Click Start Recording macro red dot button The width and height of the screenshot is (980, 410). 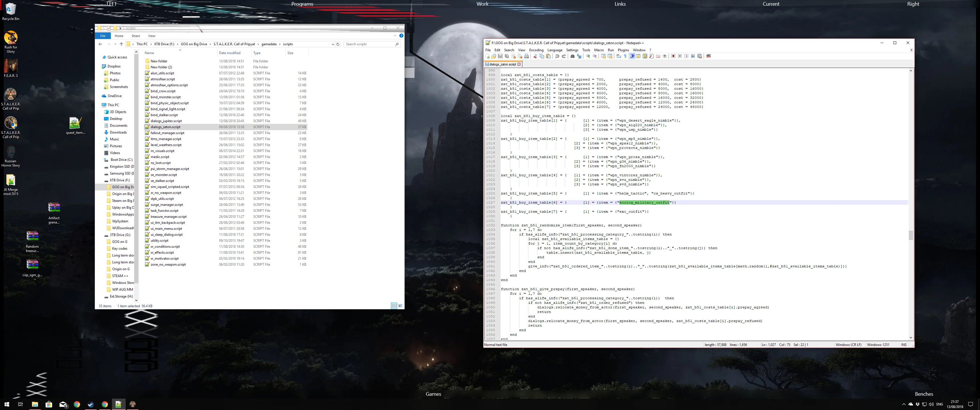(x=673, y=56)
